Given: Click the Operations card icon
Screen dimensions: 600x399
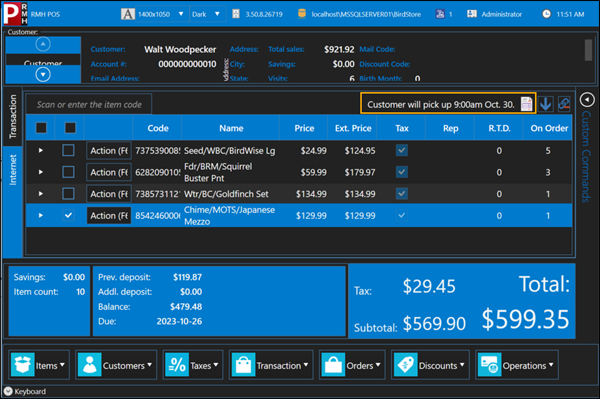Looking at the screenshot, I should [x=489, y=365].
